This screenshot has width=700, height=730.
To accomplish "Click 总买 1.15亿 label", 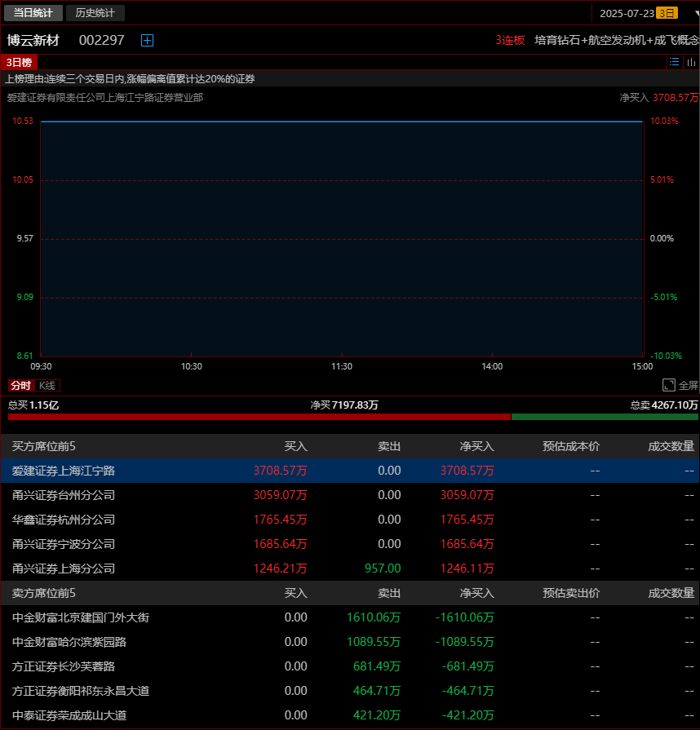I will click(x=33, y=405).
